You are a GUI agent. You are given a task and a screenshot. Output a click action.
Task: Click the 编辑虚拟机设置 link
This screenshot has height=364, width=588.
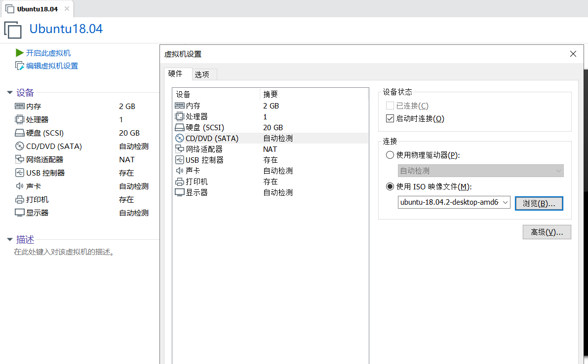pyautogui.click(x=52, y=66)
